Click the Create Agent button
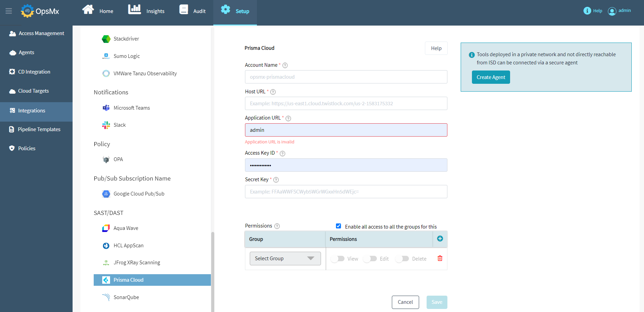This screenshot has height=312, width=644. [491, 77]
